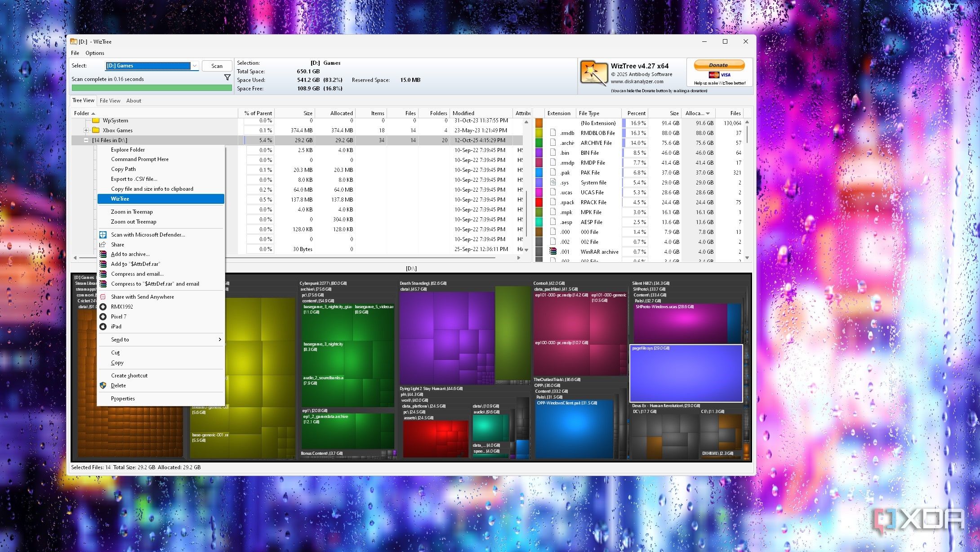The image size is (980, 552).
Task: Click the orange No Extension color swatch
Action: (x=539, y=123)
